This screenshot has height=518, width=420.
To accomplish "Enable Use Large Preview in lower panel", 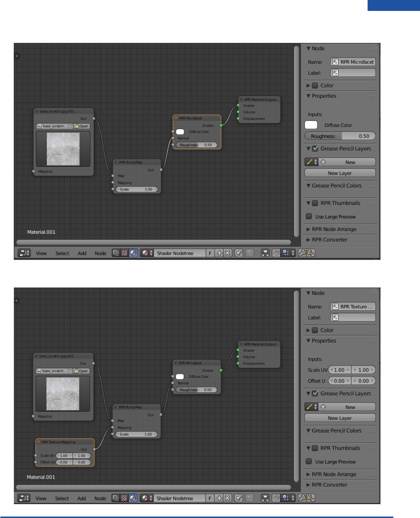I will (309, 461).
